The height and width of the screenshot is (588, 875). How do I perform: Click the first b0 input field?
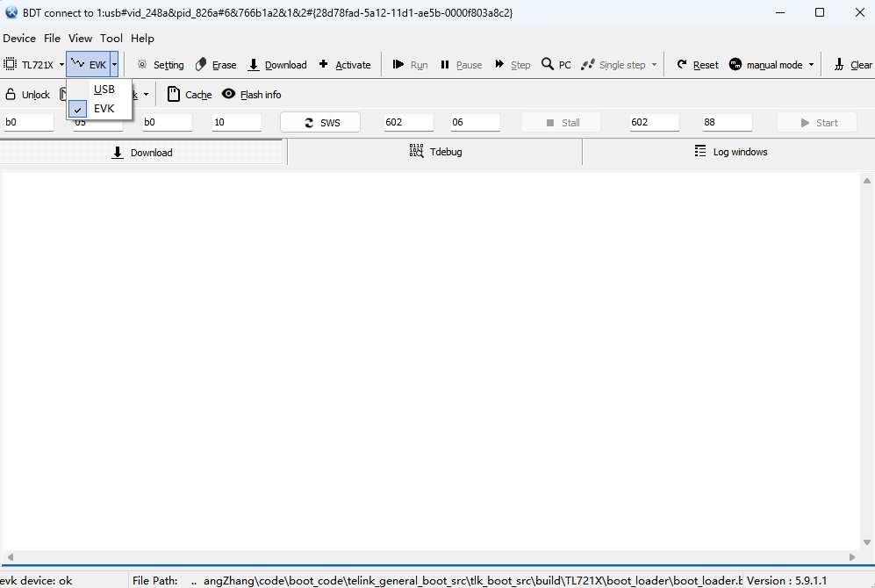[x=28, y=122]
